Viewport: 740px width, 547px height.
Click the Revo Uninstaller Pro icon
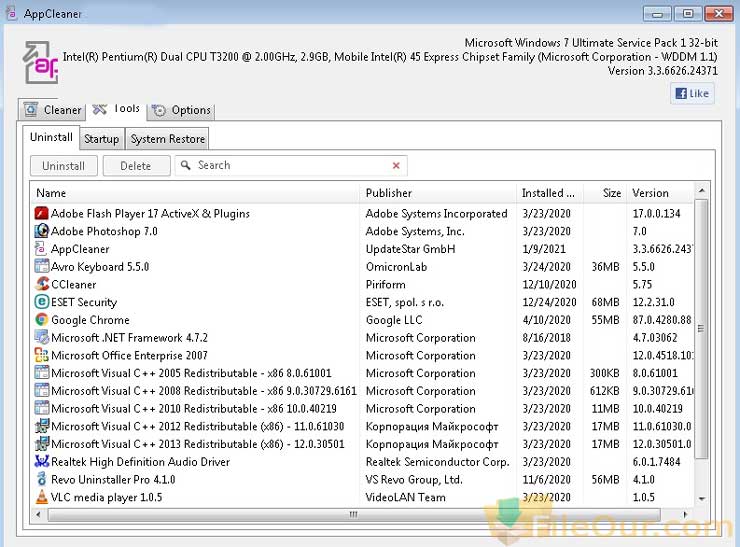42,479
